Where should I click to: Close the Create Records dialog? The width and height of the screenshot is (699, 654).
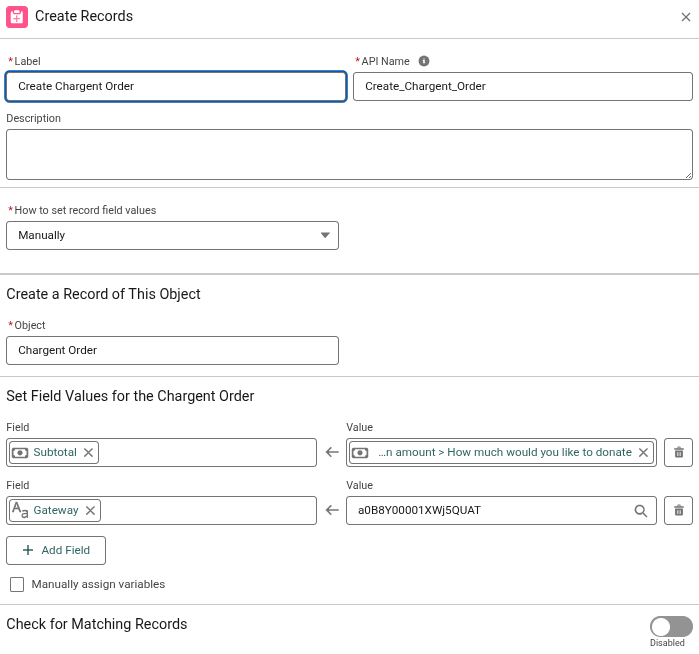[x=686, y=17]
